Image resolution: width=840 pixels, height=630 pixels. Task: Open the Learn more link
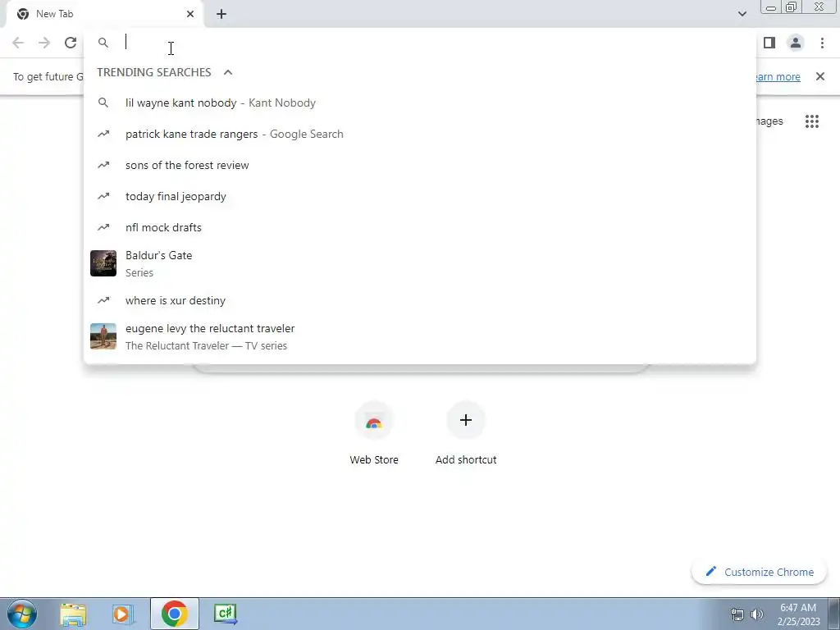(777, 76)
